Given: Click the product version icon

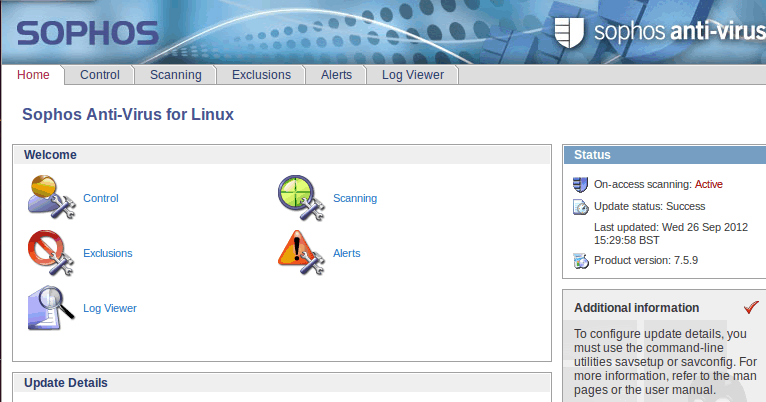Looking at the screenshot, I should [580, 261].
